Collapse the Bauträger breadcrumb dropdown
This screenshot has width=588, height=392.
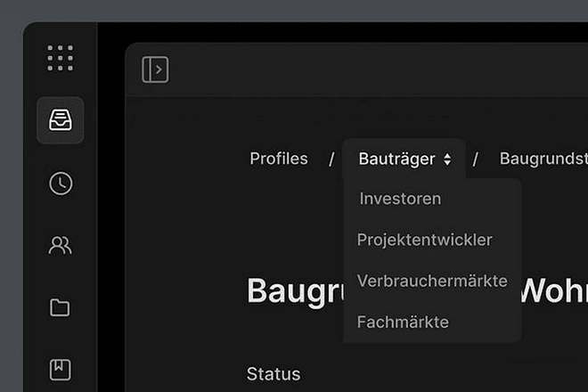pos(396,159)
